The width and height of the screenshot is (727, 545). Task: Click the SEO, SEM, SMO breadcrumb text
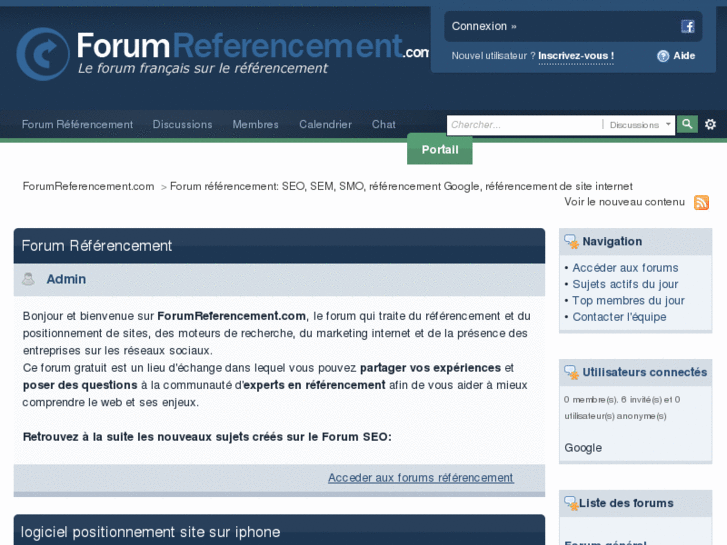tap(401, 186)
